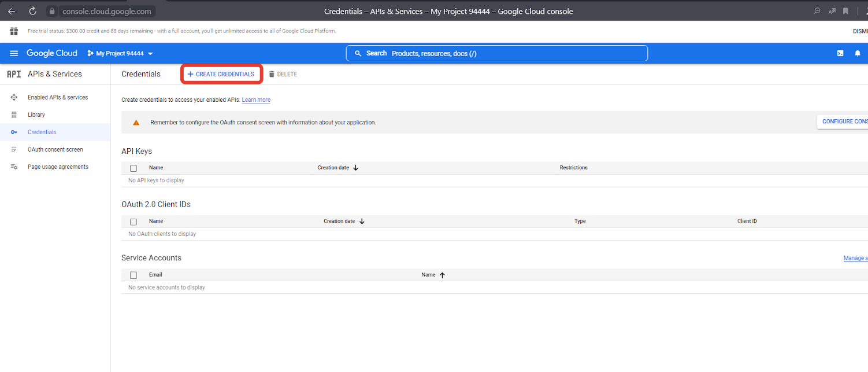Click 'No OAuth clients to display' text
This screenshot has width=868, height=372.
click(162, 234)
